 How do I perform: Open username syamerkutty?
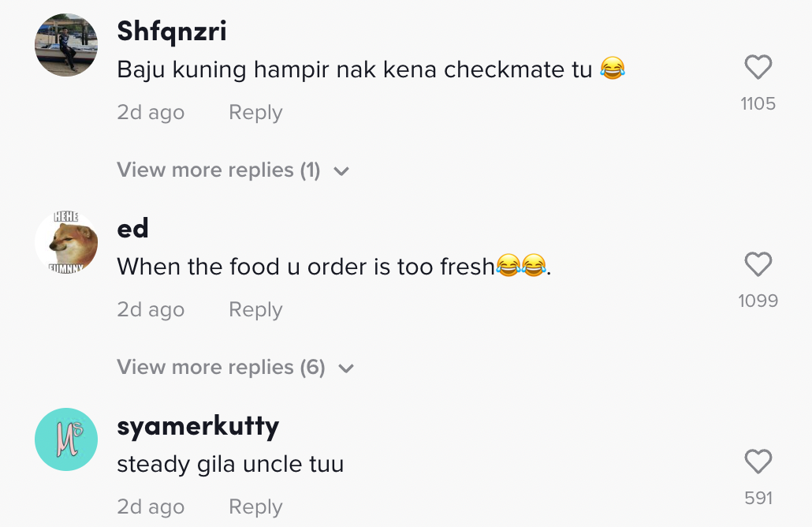197,426
